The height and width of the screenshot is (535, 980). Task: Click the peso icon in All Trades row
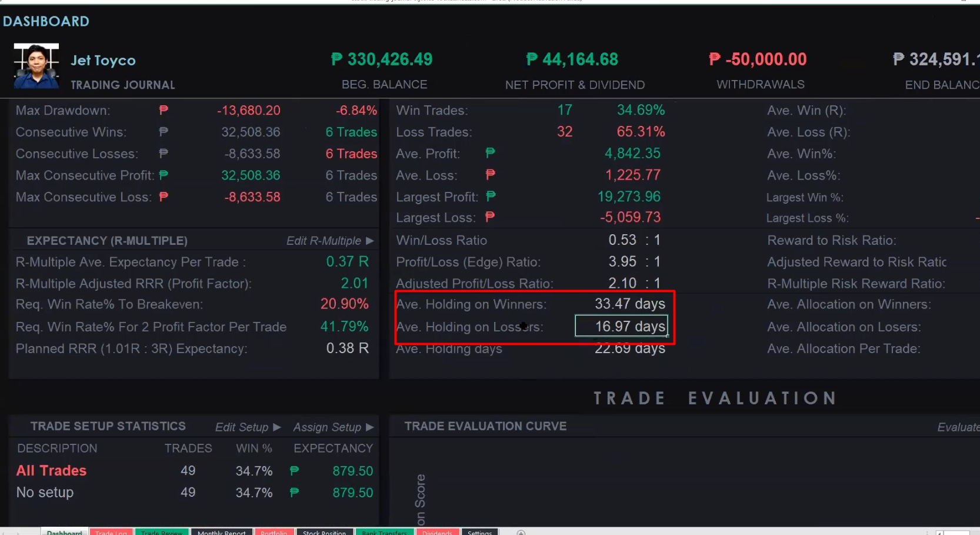(x=294, y=470)
